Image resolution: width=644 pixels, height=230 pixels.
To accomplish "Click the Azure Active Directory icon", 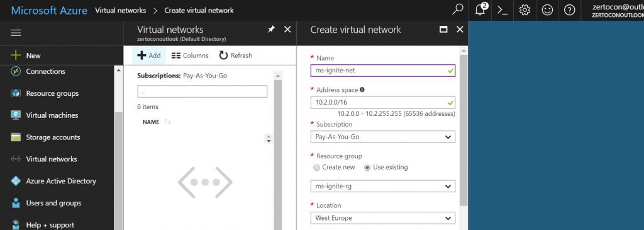I will (16, 181).
